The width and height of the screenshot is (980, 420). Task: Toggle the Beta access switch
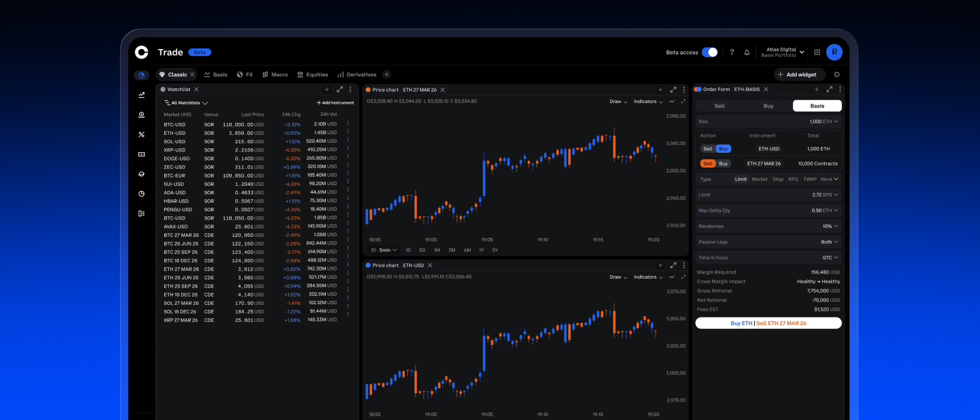[711, 52]
